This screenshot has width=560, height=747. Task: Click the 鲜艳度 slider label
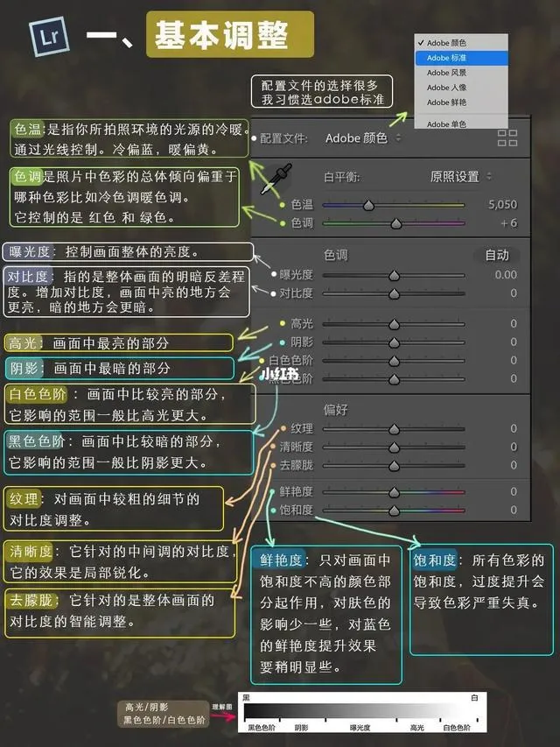coord(296,491)
